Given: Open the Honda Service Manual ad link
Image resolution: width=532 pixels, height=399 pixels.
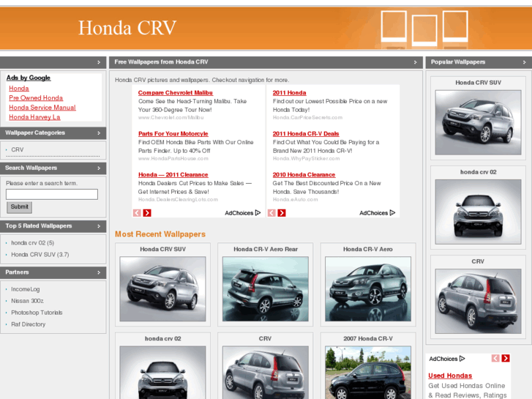Looking at the screenshot, I should click(42, 108).
